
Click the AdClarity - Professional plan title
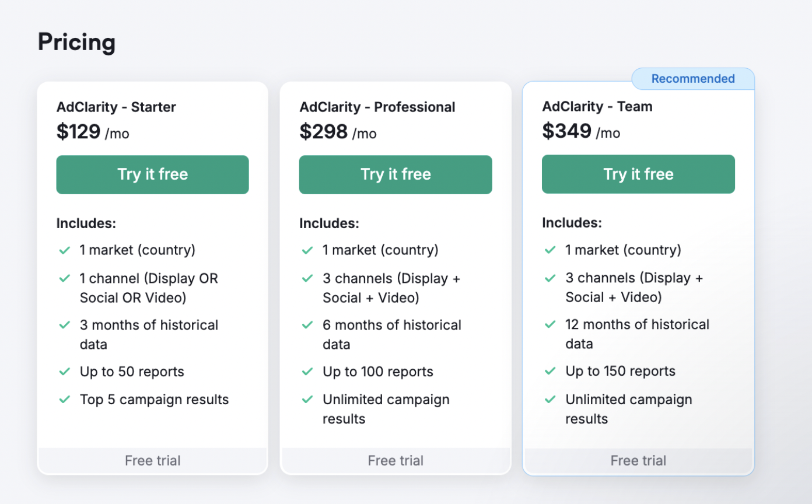[377, 107]
